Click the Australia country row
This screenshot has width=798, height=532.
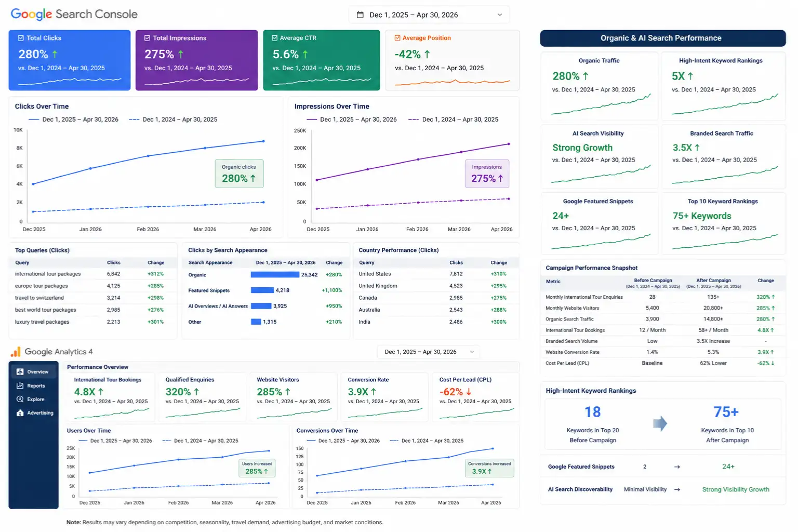(x=435, y=310)
